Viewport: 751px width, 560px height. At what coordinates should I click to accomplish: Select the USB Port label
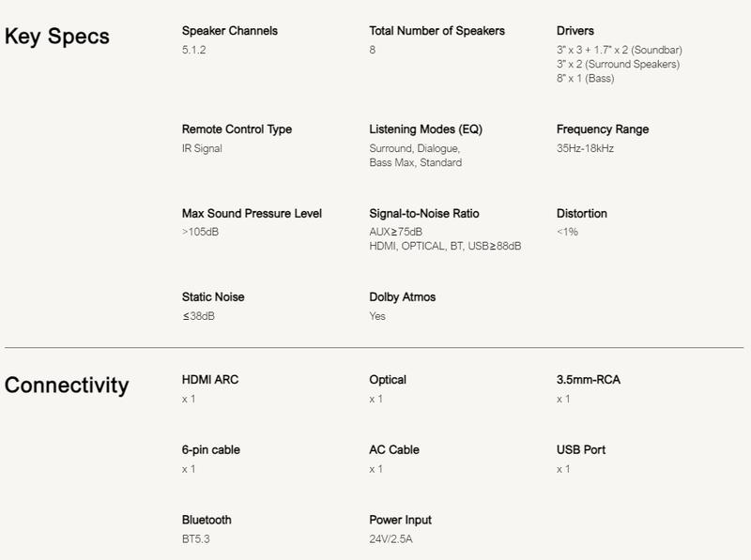tap(580, 450)
